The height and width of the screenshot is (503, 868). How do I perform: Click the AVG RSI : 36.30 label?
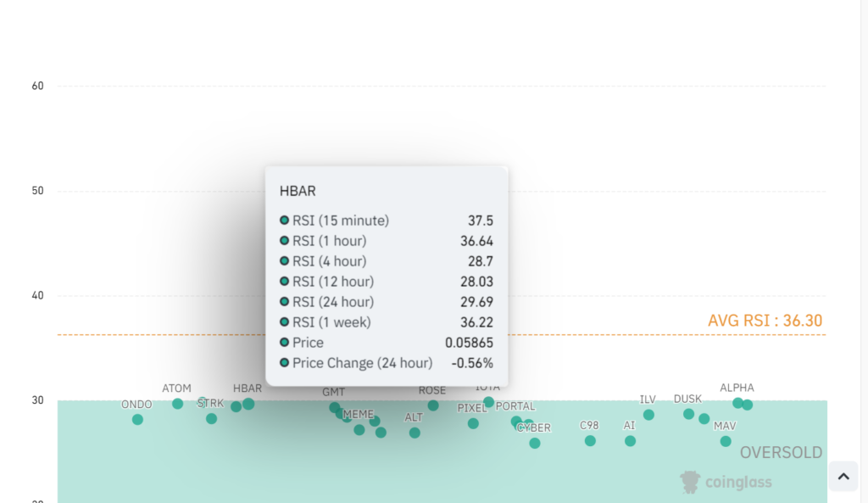(765, 321)
